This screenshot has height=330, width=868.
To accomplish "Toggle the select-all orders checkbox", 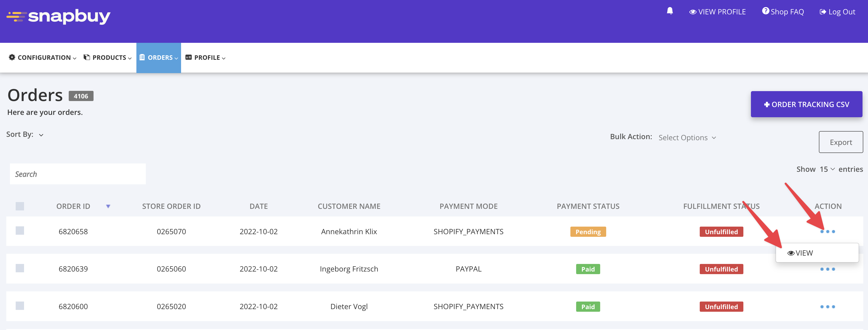I will [20, 206].
